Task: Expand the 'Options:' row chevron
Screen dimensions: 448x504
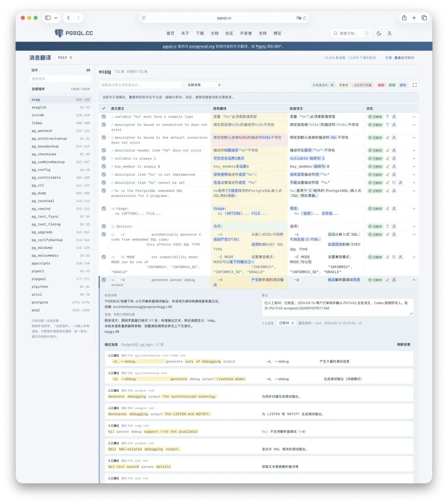Action: (x=414, y=226)
